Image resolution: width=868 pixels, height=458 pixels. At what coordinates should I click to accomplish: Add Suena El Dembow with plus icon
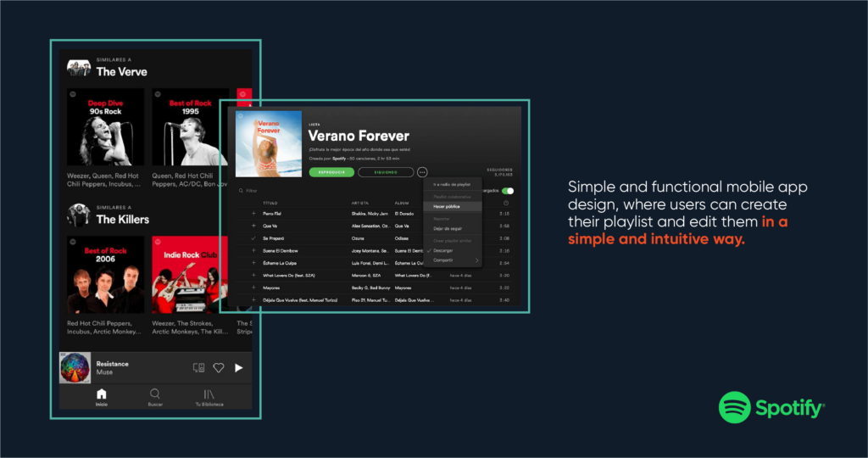pos(253,250)
